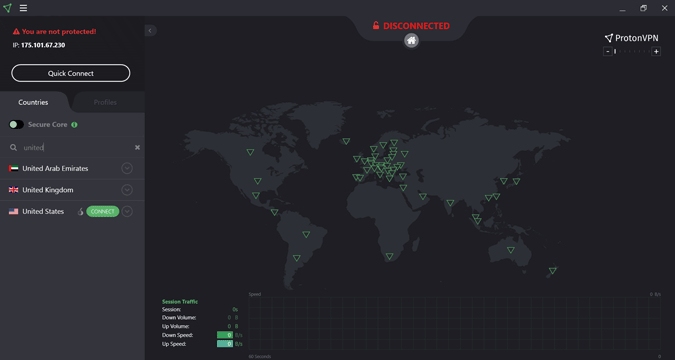Image resolution: width=675 pixels, height=360 pixels.
Task: Zoom out the map with minus button
Action: (x=607, y=52)
